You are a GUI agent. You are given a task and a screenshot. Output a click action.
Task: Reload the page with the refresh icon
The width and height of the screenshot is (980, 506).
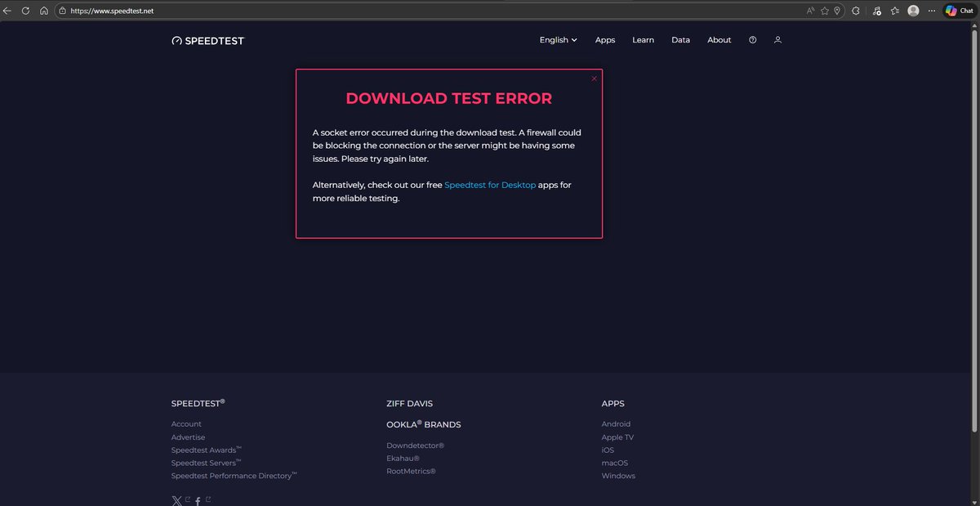25,11
